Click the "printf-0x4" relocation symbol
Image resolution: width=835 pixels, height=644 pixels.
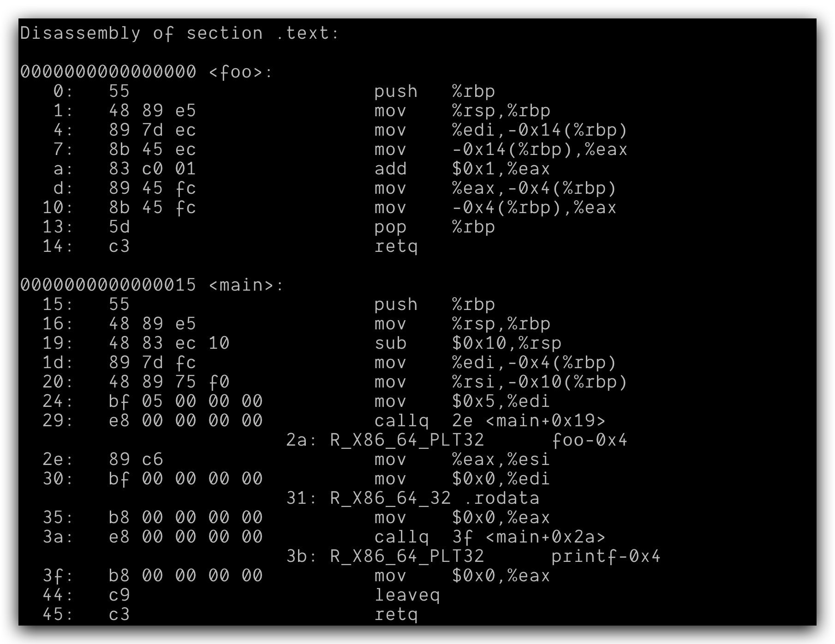[x=606, y=556]
